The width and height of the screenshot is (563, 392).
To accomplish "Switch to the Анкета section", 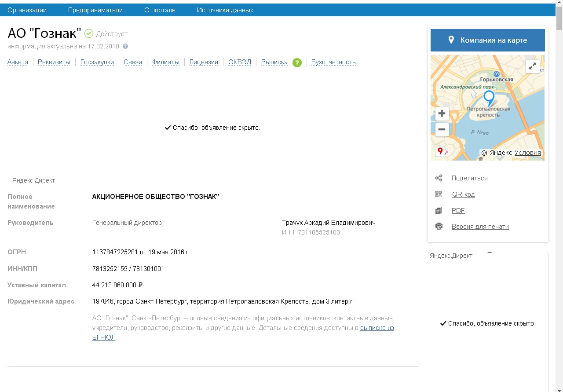I will click(x=18, y=62).
